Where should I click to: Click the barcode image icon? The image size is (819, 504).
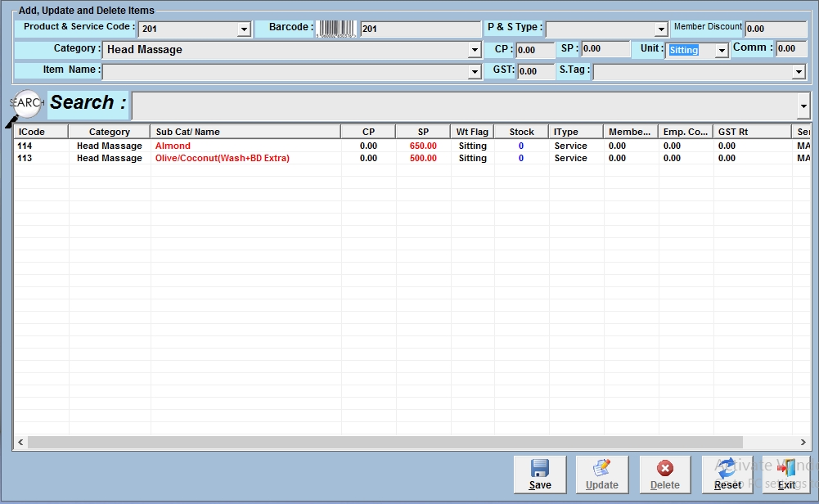337,29
